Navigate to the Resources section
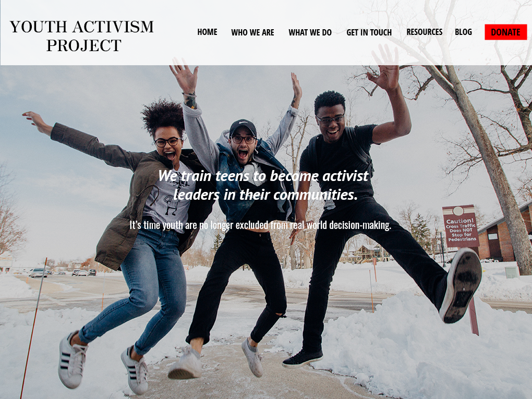 point(425,32)
